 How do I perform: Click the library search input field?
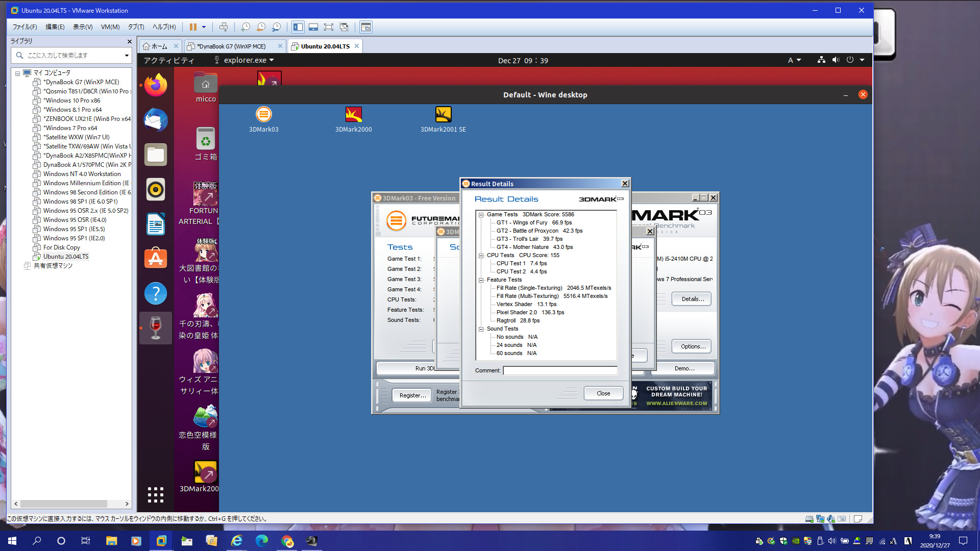(71, 56)
